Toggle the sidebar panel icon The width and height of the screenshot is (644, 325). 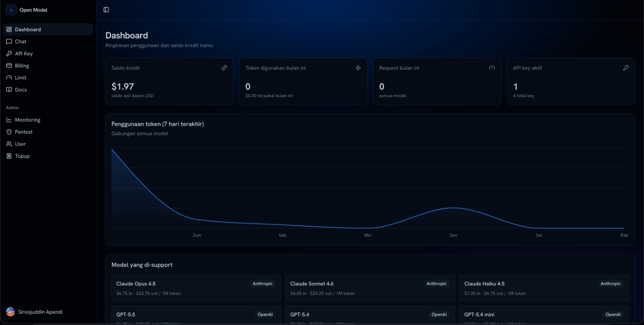106,10
